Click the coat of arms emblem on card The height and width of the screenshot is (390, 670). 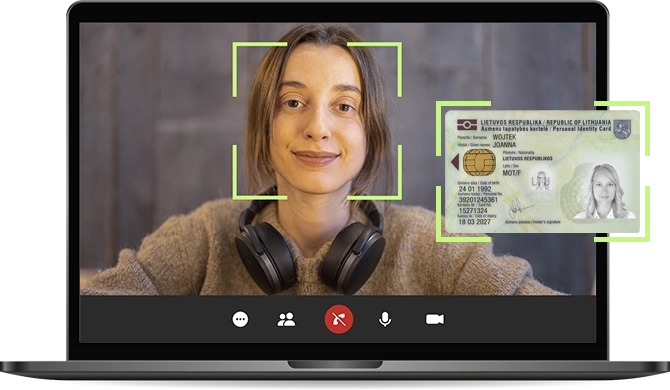pyautogui.click(x=622, y=129)
